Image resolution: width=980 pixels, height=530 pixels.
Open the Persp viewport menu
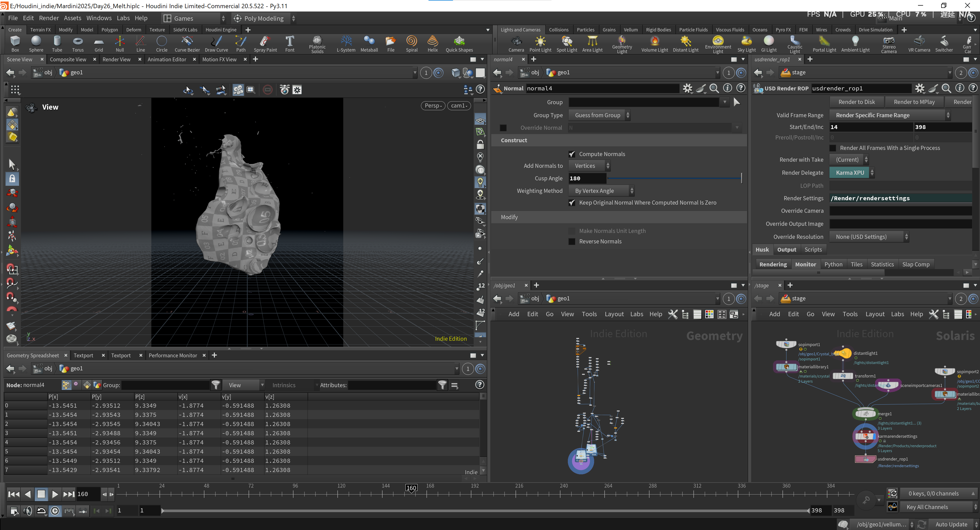(x=433, y=105)
